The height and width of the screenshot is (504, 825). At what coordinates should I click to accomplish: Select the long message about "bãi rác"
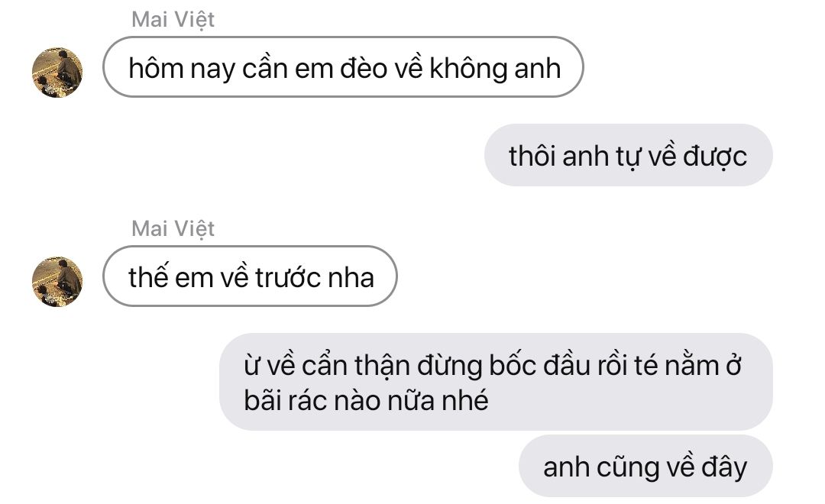(x=496, y=382)
